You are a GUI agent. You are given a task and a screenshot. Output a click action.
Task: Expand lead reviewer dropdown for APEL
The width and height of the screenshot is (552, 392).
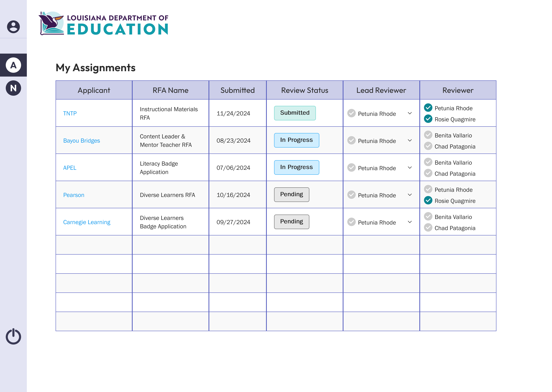click(x=410, y=167)
